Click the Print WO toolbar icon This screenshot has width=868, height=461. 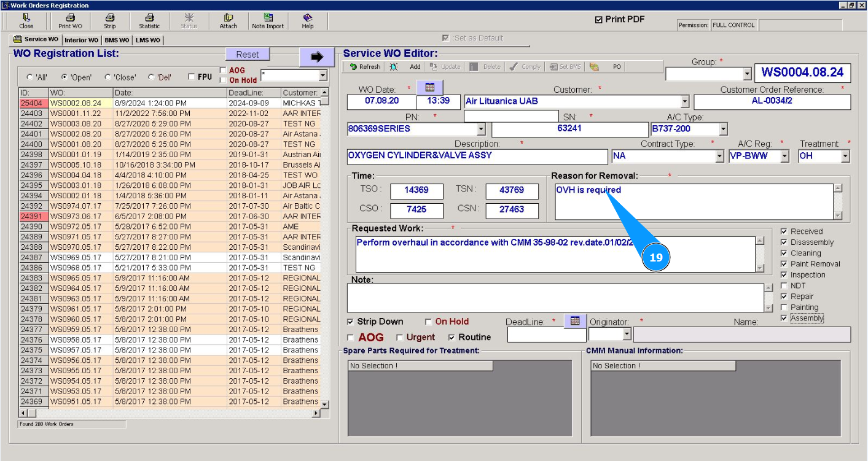point(70,21)
